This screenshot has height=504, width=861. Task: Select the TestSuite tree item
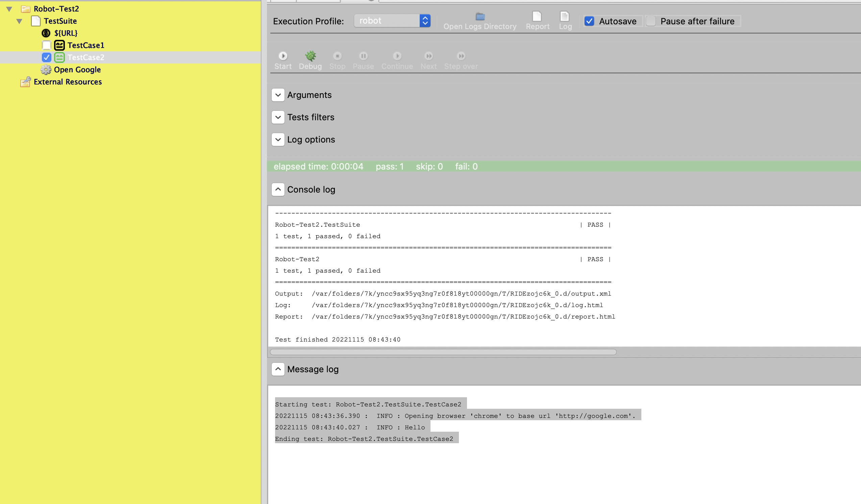click(60, 21)
